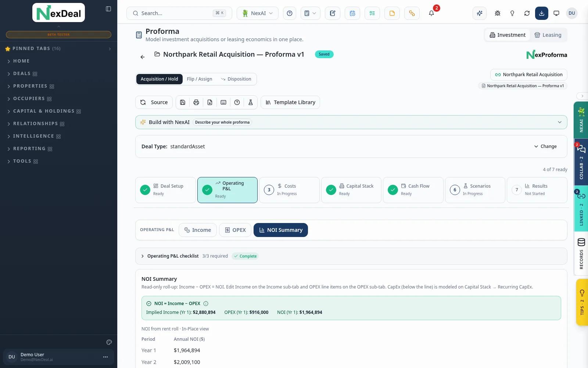Expand the Build with NexAI panel
Image resolution: width=588 pixels, height=368 pixels.
(351, 122)
